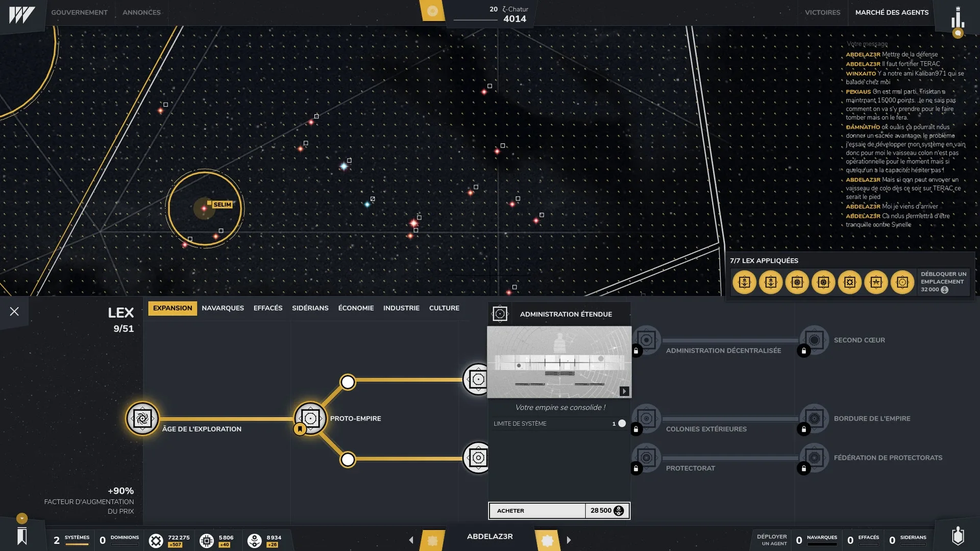The height and width of the screenshot is (551, 980).
Task: Select the Proto-Empire lex node icon
Action: (x=310, y=418)
